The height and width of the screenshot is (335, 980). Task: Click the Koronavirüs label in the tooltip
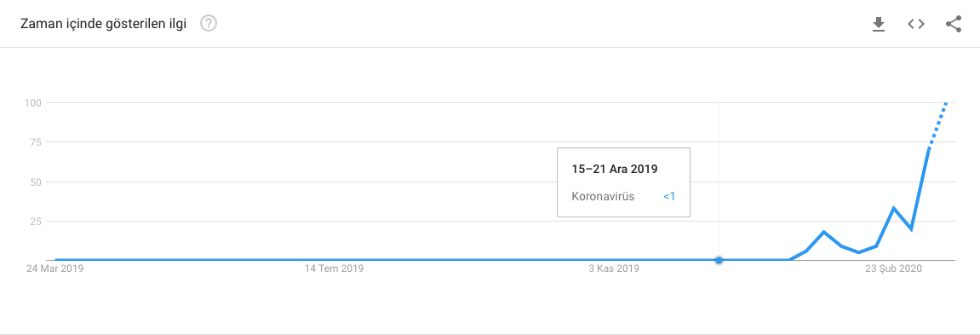603,197
